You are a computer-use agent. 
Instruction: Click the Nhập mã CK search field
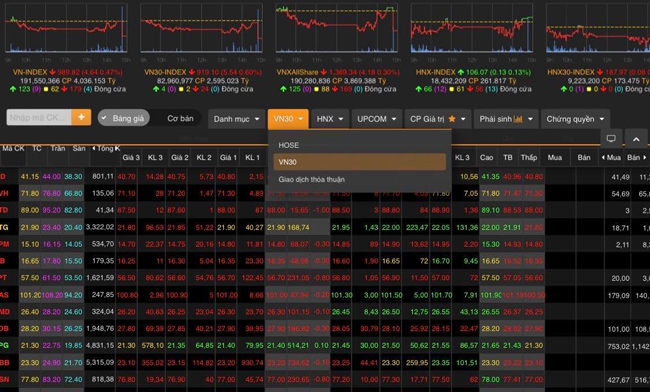tap(39, 118)
